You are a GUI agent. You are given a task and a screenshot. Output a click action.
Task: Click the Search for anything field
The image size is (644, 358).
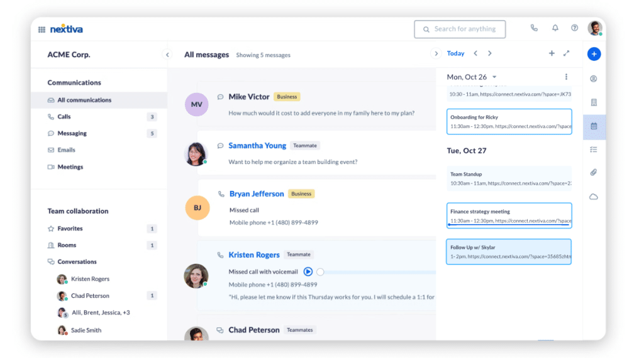pyautogui.click(x=460, y=29)
